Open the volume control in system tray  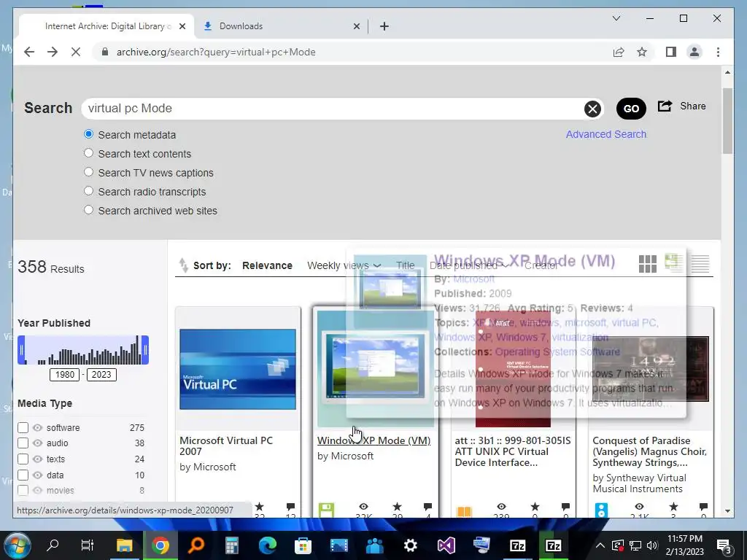coord(652,545)
